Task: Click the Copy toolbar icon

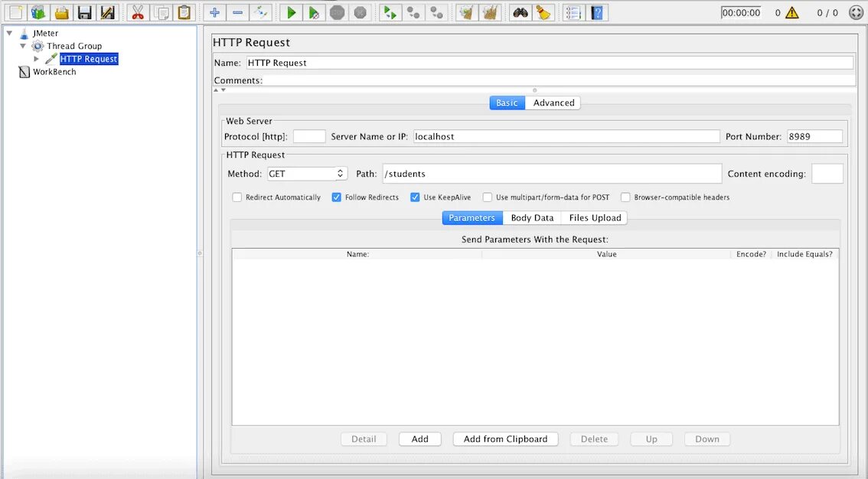Action: point(161,12)
